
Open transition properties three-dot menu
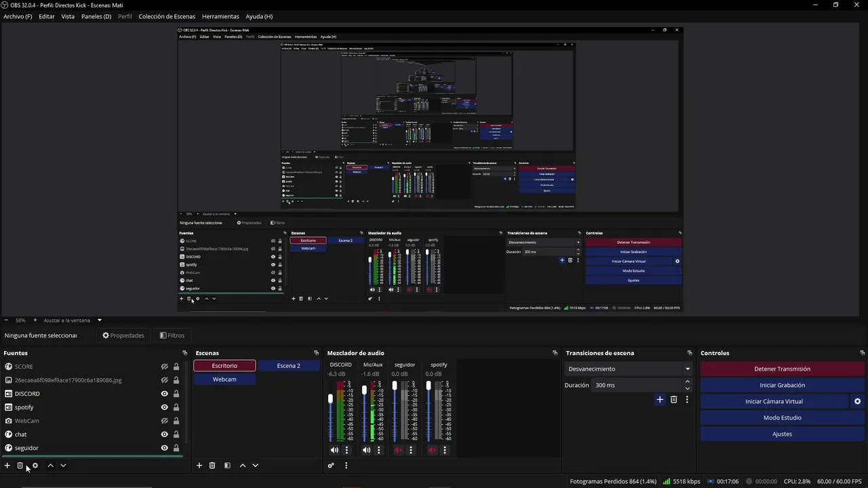[687, 400]
